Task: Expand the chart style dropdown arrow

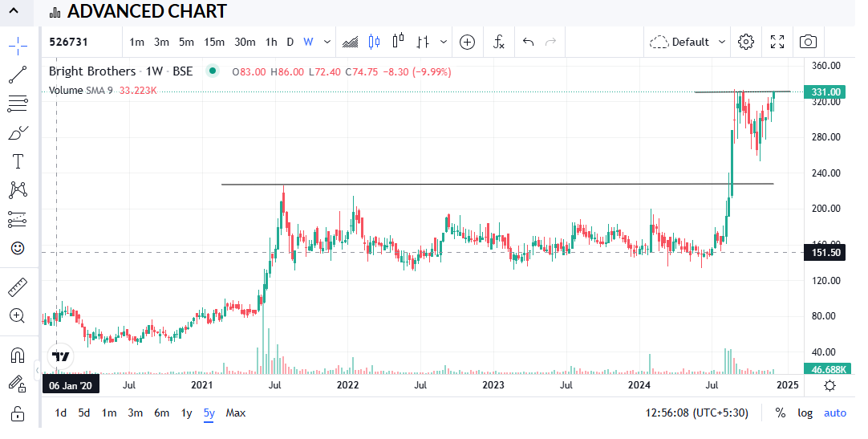Action: (444, 42)
